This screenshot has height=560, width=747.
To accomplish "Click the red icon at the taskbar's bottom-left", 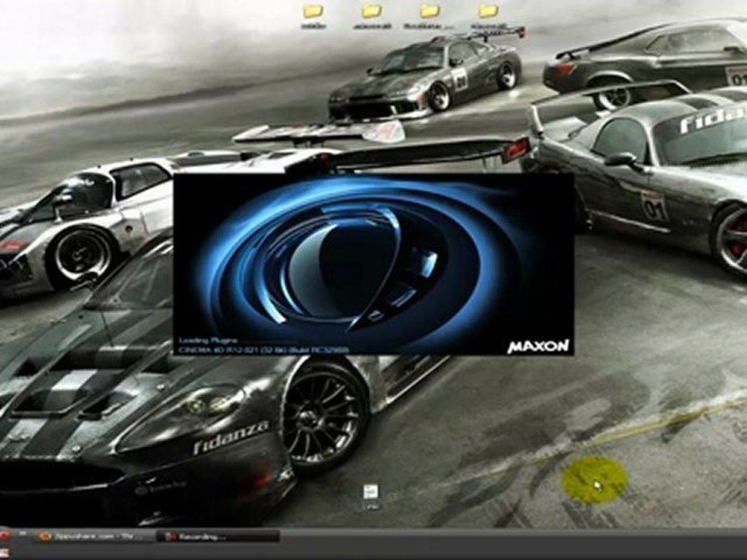I will tap(4, 553).
